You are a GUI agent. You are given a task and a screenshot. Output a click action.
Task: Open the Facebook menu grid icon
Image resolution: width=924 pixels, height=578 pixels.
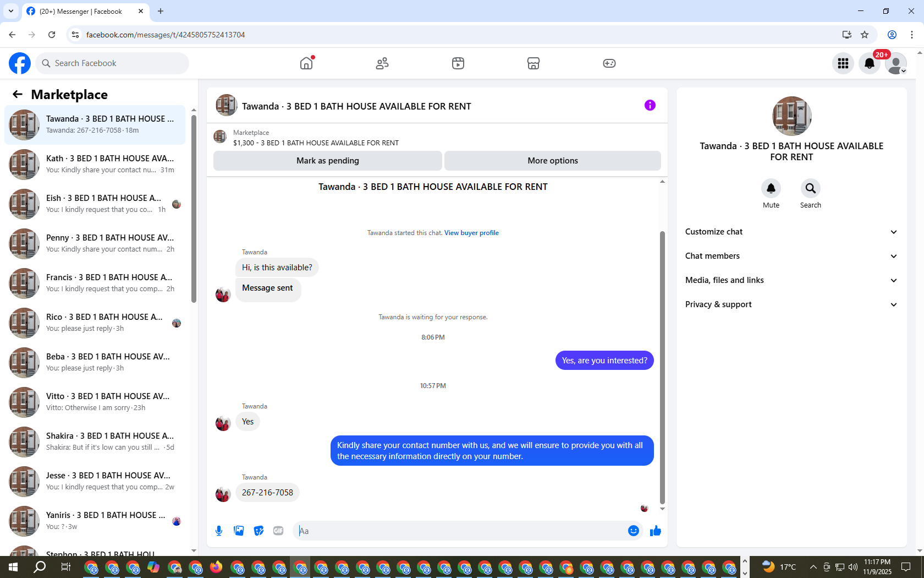pyautogui.click(x=843, y=63)
